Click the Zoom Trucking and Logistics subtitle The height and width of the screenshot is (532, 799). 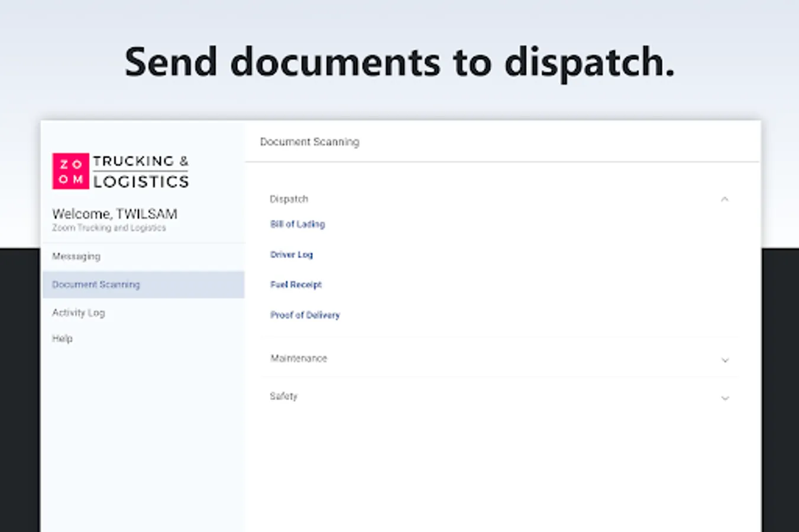point(108,228)
